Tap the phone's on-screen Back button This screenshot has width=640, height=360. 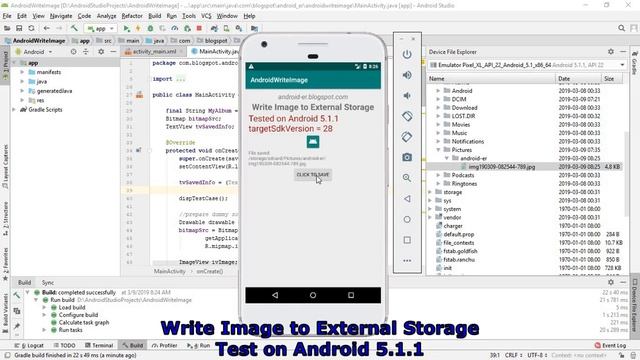point(275,295)
